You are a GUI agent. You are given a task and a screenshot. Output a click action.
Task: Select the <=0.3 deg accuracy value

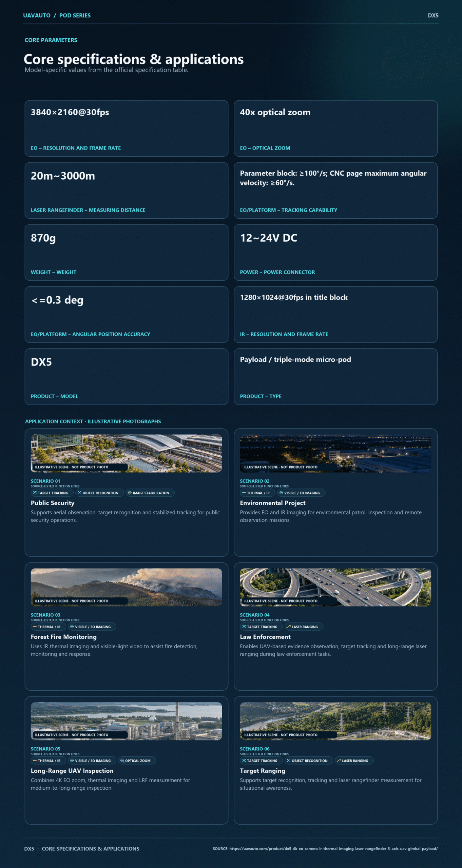pyautogui.click(x=57, y=300)
